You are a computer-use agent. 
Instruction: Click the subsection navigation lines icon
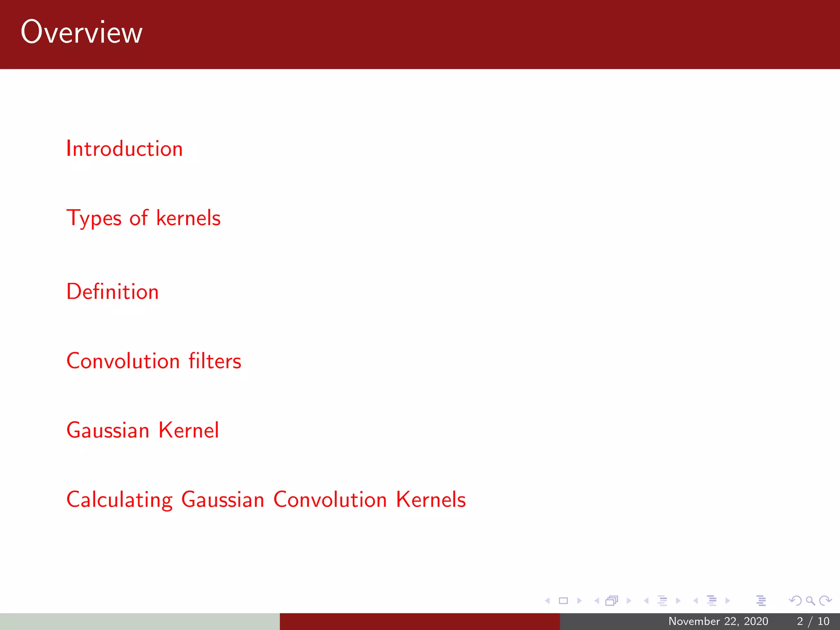pyautogui.click(x=662, y=601)
